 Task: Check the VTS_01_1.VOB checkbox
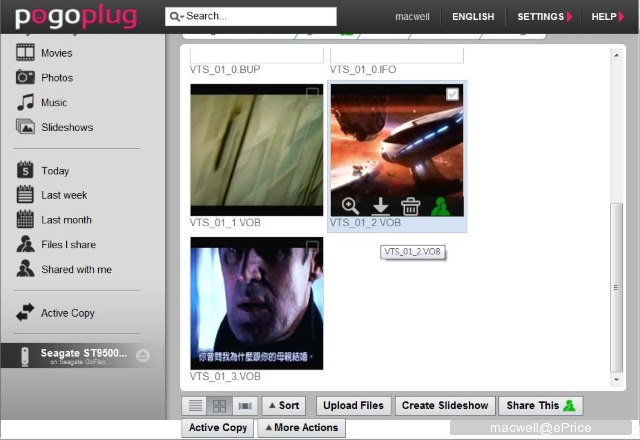pyautogui.click(x=312, y=94)
